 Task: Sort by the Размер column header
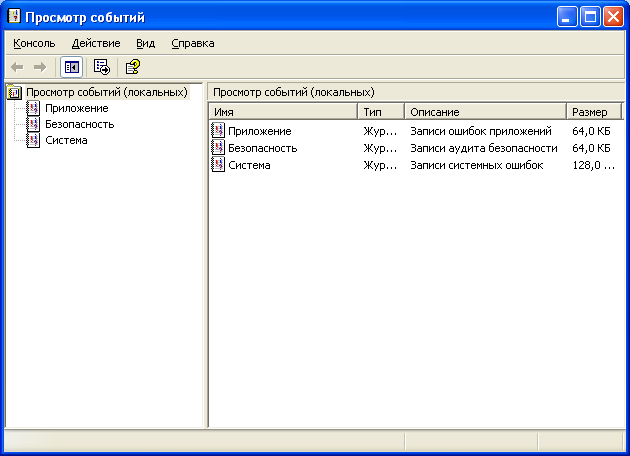tap(594, 112)
